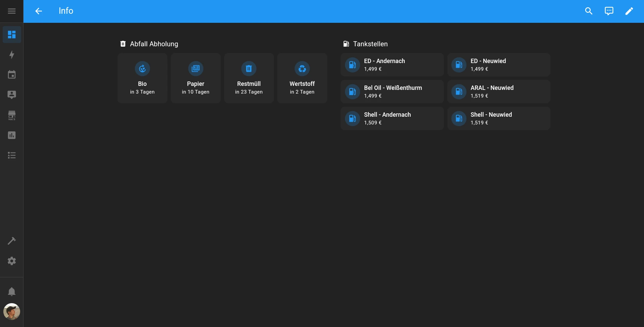
Task: Open the Logbook list panel
Action: point(12,155)
